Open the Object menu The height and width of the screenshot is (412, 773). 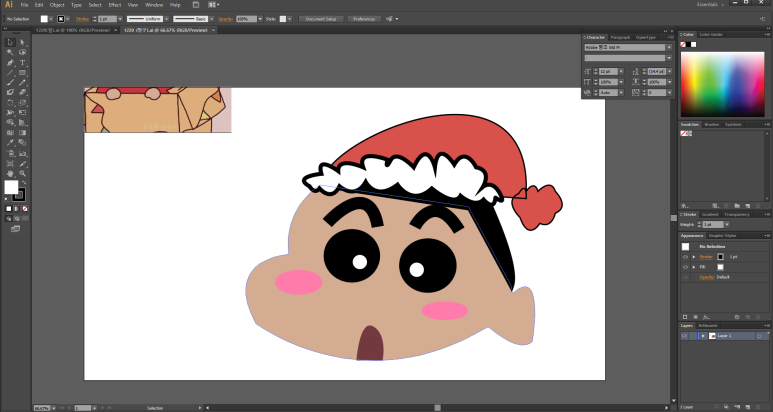57,5
